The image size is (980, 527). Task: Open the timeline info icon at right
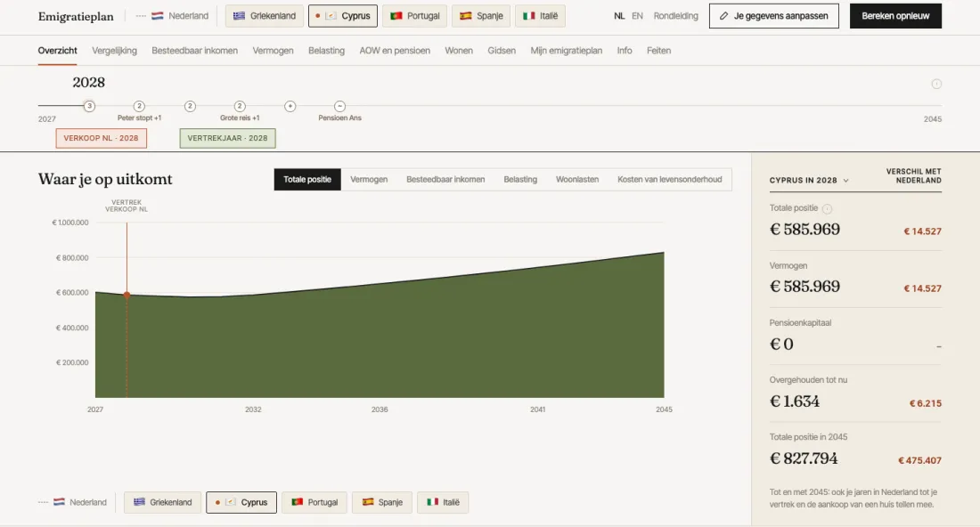click(x=936, y=84)
